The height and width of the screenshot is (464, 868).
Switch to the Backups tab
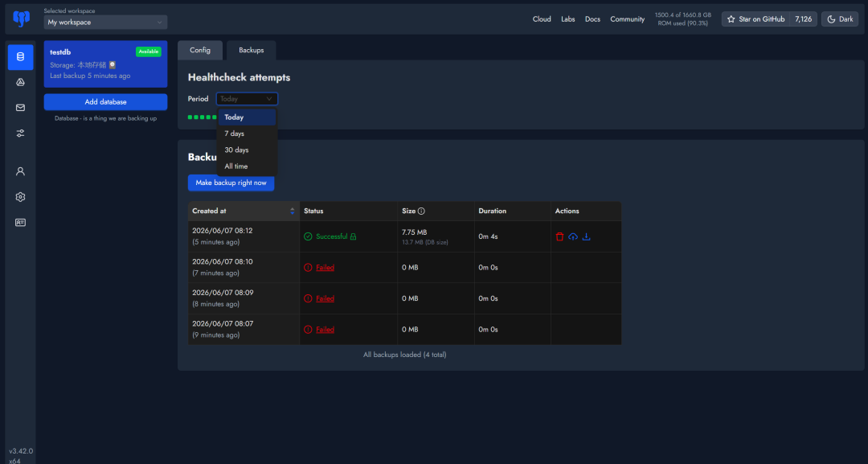pyautogui.click(x=252, y=51)
